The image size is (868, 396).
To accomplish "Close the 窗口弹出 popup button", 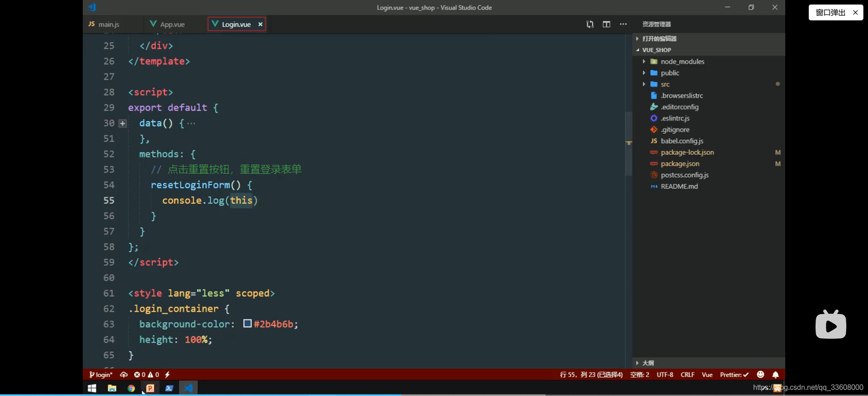I will 855,13.
